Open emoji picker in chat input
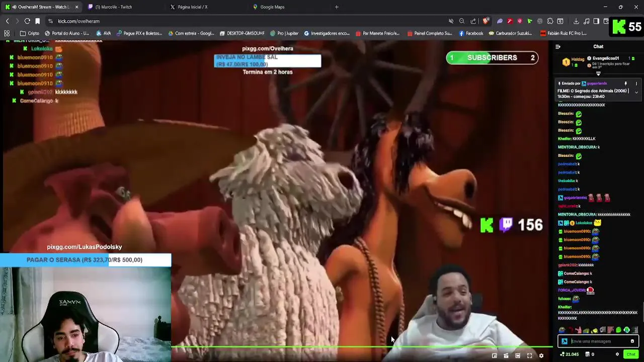This screenshot has height=362, width=644. click(632, 341)
